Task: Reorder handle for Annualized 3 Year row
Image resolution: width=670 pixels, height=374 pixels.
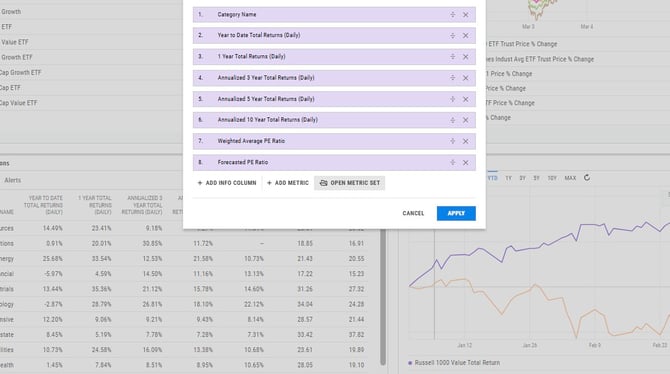Action: pos(453,78)
